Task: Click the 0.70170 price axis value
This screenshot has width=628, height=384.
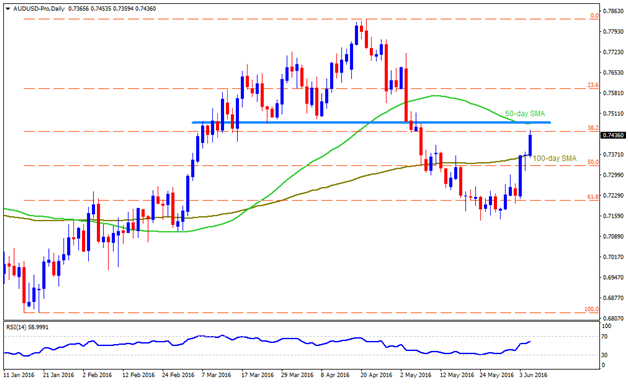Action: (614, 257)
